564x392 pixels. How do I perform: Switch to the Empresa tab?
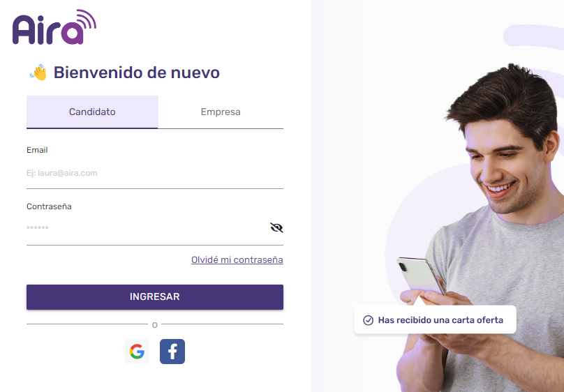click(221, 112)
